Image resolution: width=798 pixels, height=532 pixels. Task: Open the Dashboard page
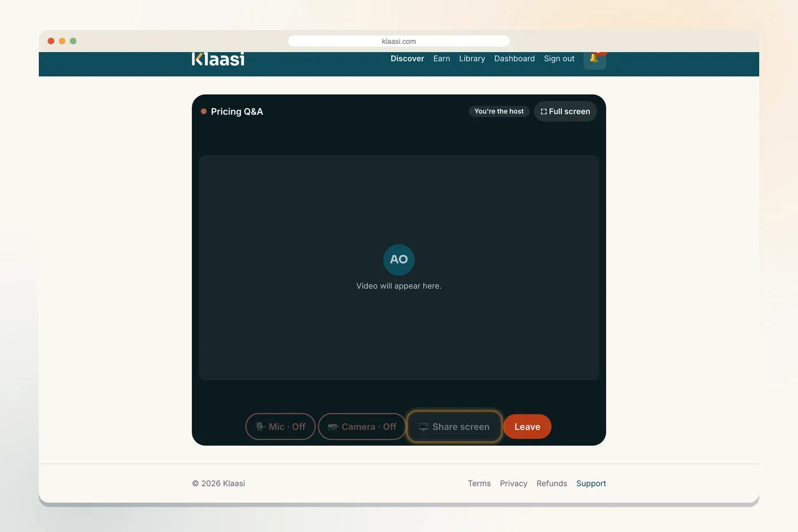click(514, 59)
